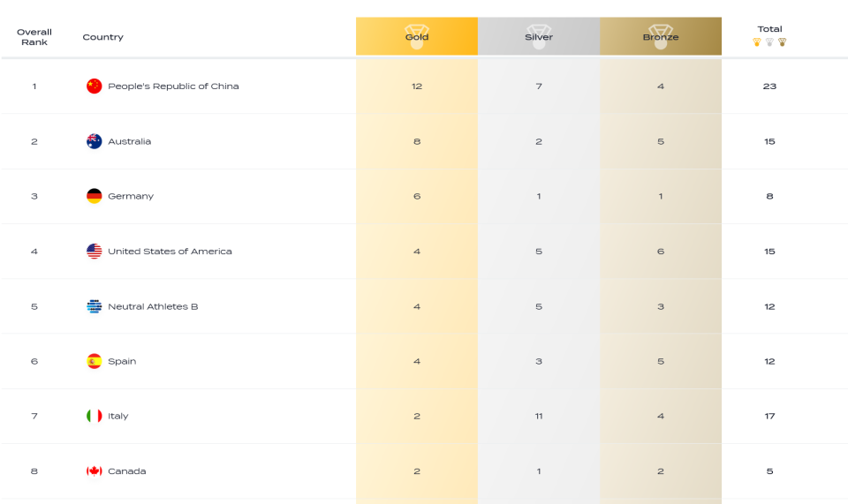Sort by the Gold medal column header

coord(416,36)
